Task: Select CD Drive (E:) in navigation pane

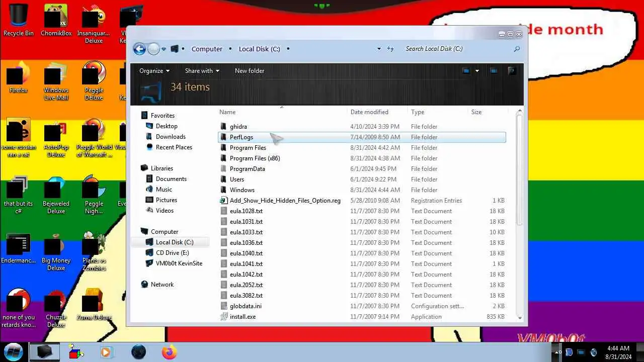Action: click(168, 253)
